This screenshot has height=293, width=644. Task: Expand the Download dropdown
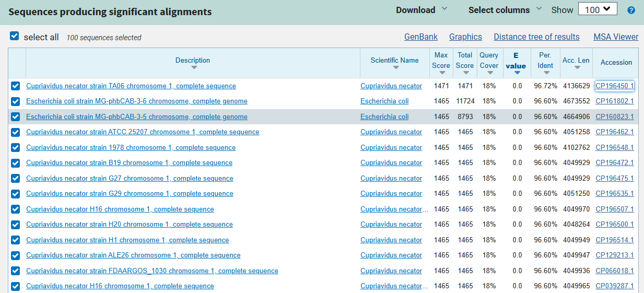tap(421, 10)
